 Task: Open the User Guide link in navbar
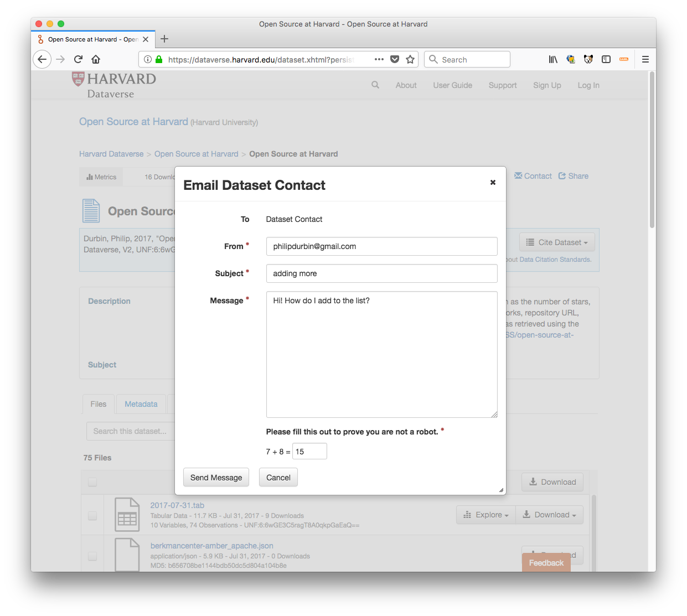coord(452,85)
